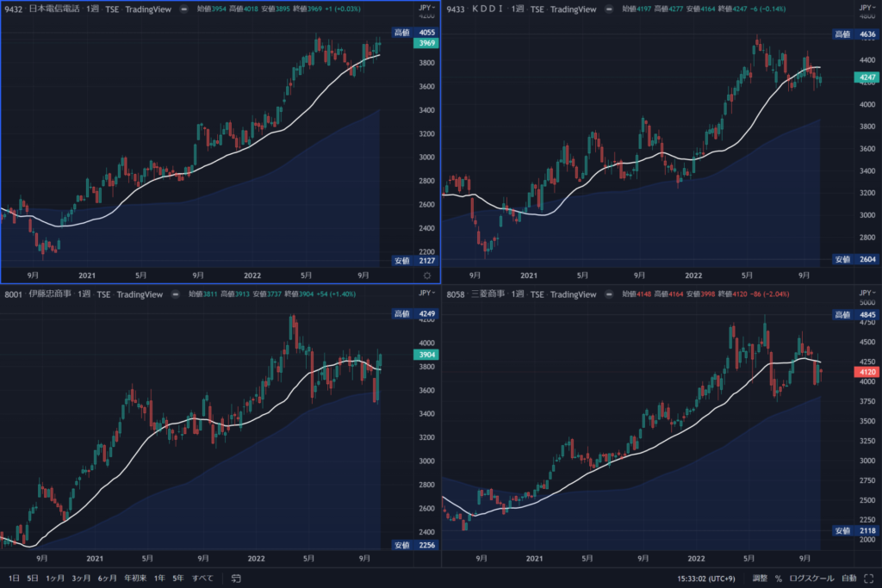
Task: Click 2022 on 伊藤忠商事 chart time axis
Action: pos(257,559)
